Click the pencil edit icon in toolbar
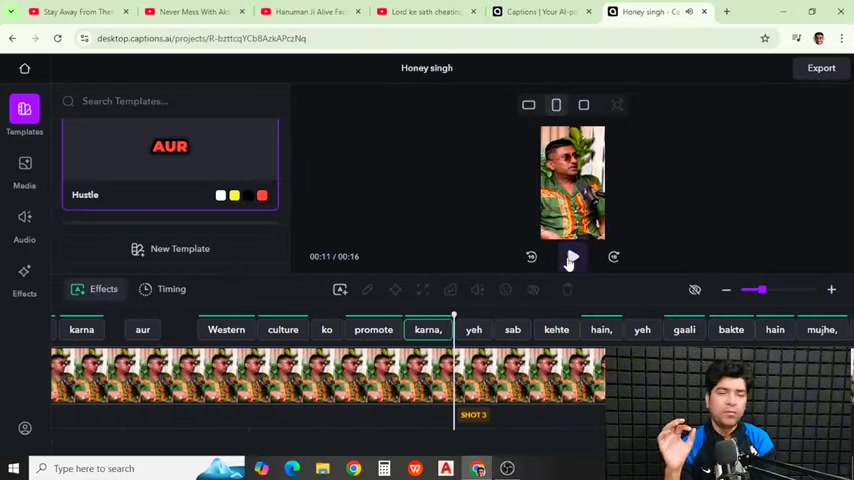The image size is (854, 480). (x=368, y=290)
